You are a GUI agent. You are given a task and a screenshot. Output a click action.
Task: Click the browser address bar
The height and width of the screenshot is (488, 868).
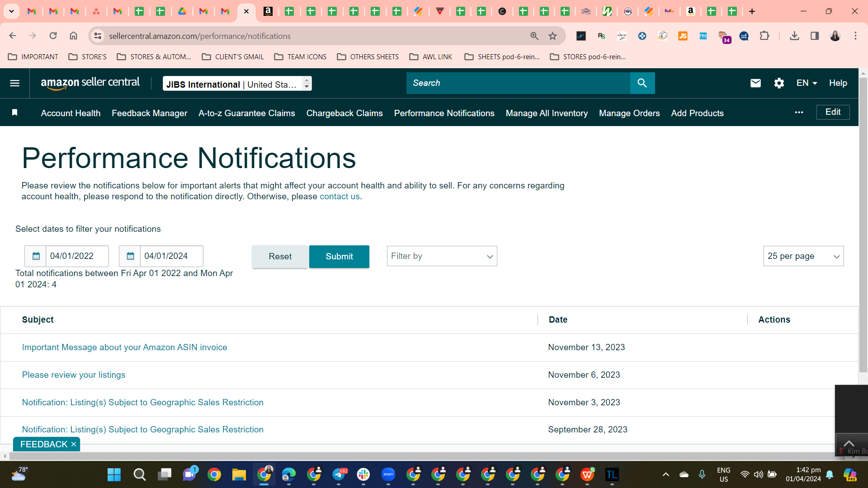(316, 36)
